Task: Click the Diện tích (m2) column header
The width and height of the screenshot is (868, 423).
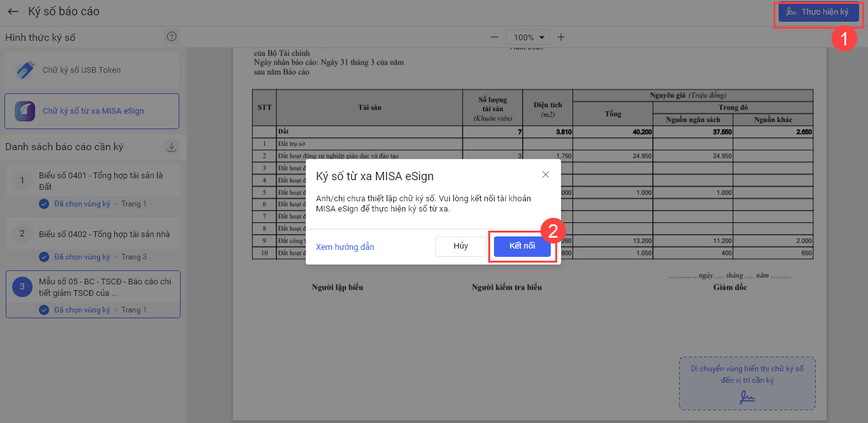Action: click(x=548, y=107)
